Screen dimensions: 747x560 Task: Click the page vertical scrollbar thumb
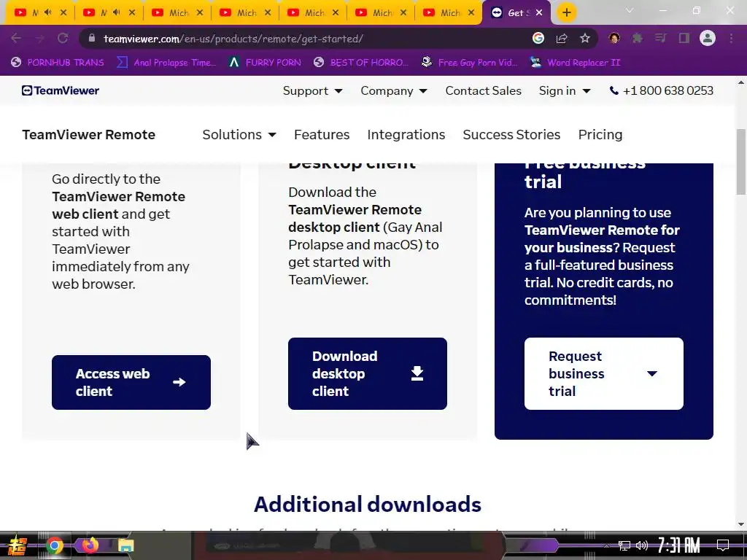[x=741, y=161]
